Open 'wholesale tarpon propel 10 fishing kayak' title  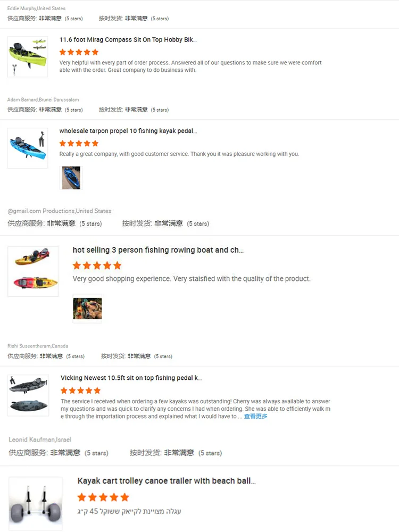128,131
